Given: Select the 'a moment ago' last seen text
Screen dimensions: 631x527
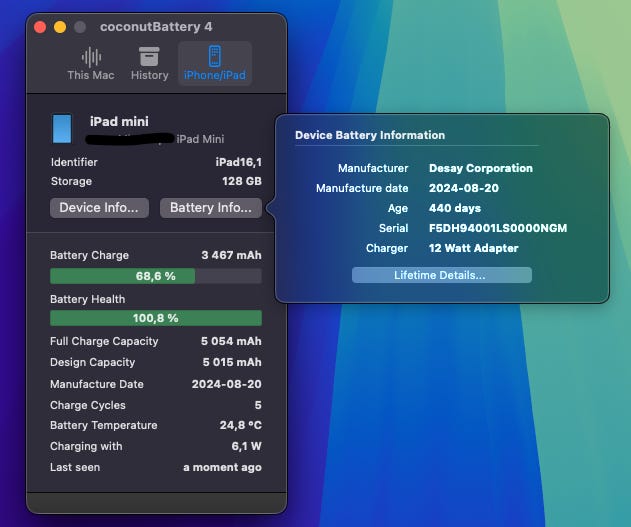Looking at the screenshot, I should [223, 467].
